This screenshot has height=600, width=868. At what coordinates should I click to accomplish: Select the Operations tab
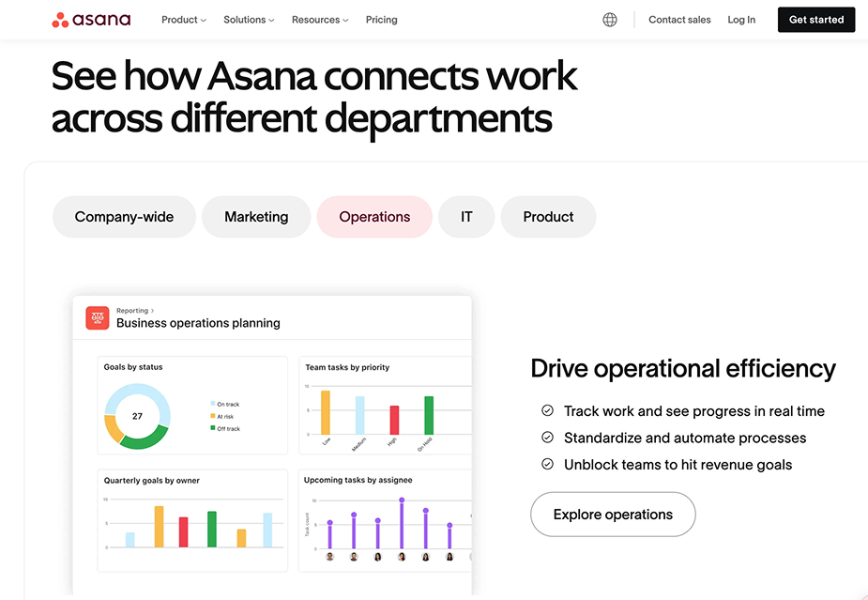coord(374,217)
